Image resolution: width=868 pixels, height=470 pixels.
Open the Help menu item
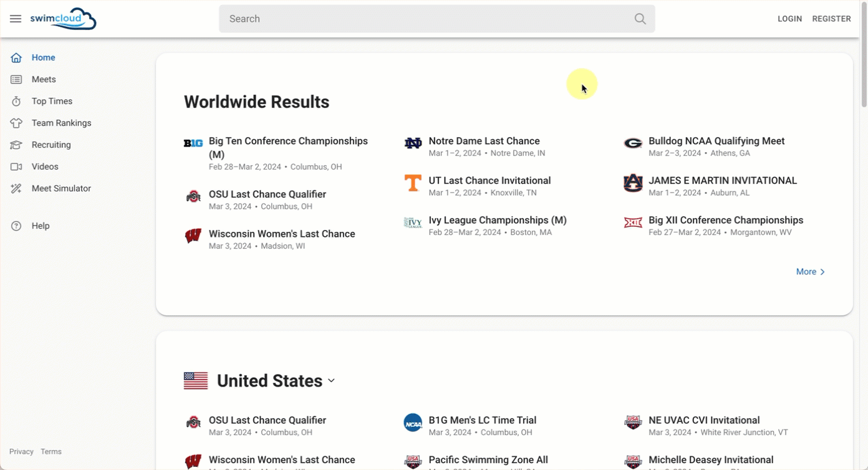point(41,226)
